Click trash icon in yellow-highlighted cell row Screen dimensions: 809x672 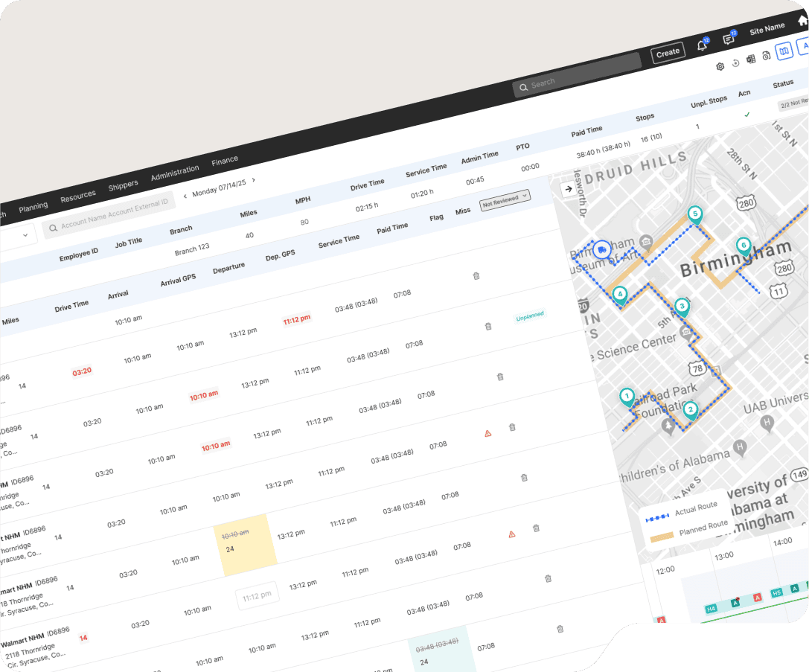524,478
